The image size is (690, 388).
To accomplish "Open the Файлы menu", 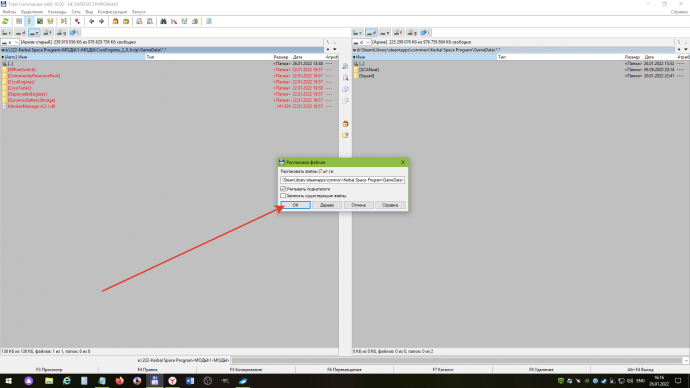I will pos(9,12).
